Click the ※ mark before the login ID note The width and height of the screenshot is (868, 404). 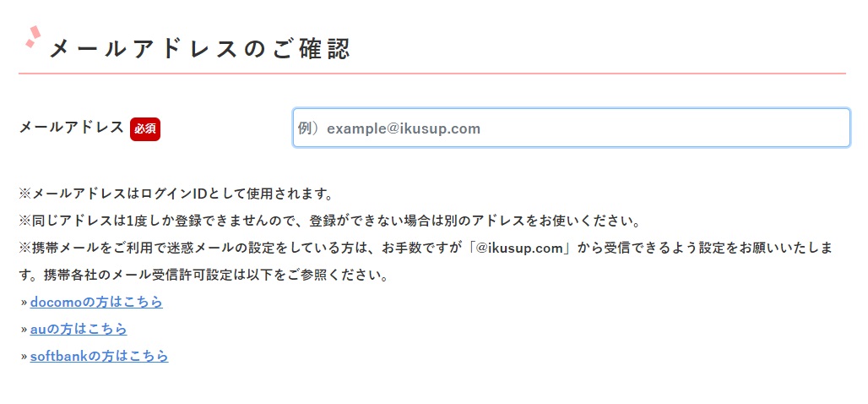click(24, 194)
